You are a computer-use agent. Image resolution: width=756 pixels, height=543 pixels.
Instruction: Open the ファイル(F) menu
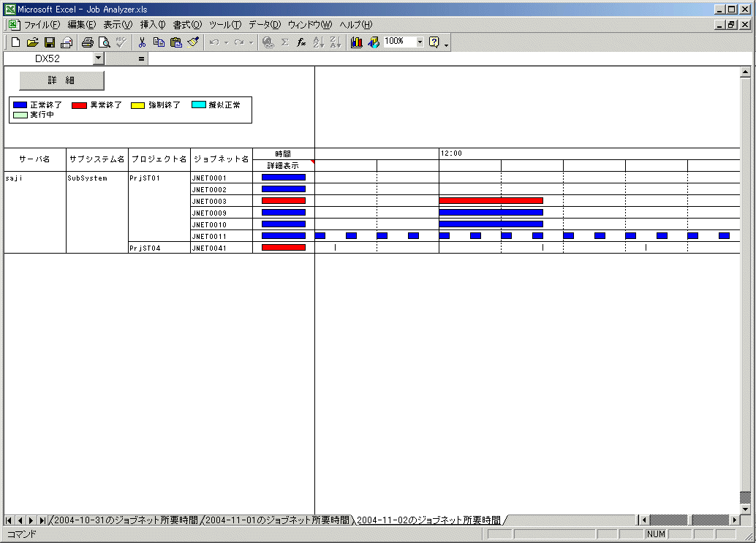point(42,25)
